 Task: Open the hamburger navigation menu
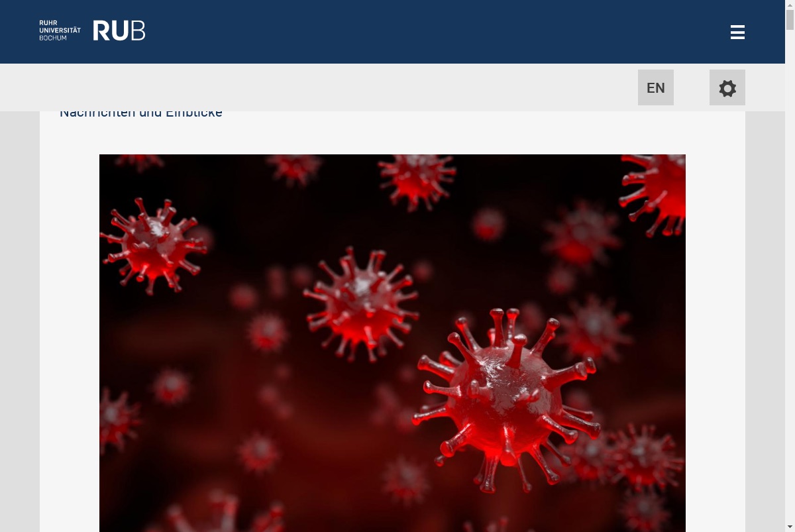(x=737, y=32)
